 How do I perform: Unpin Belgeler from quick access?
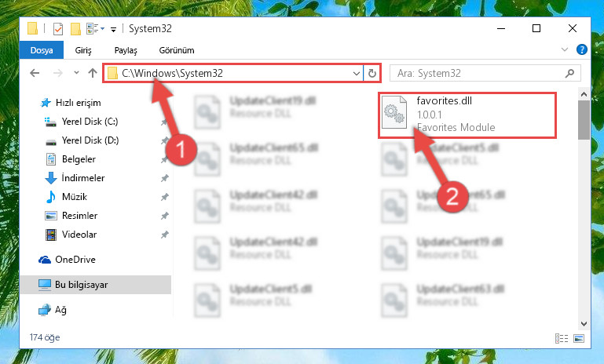point(164,159)
